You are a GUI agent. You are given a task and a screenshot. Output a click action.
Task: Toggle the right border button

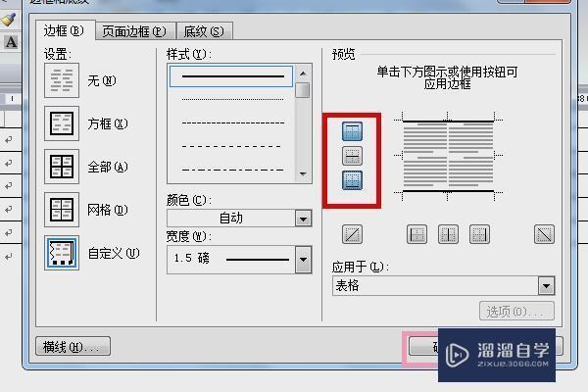click(x=479, y=234)
